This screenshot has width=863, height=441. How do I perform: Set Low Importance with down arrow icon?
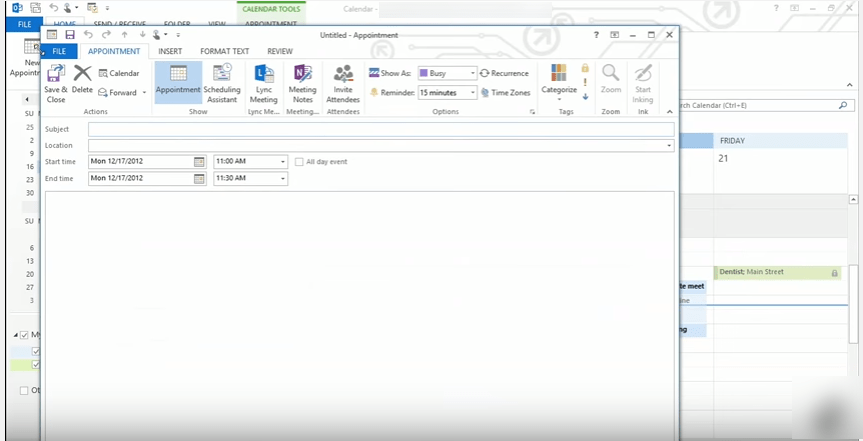585,96
